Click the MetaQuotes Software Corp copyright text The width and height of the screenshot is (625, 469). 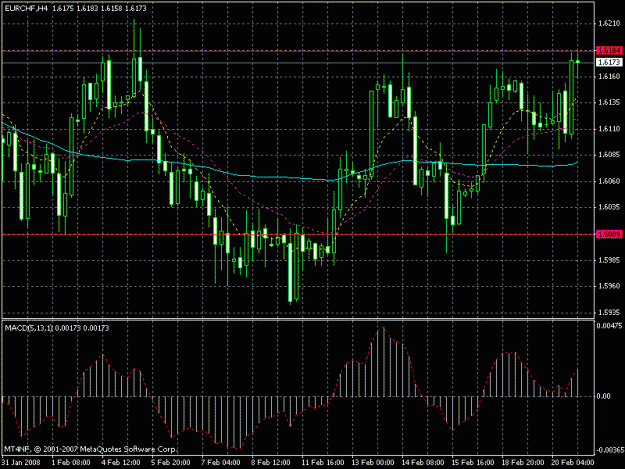click(x=90, y=449)
